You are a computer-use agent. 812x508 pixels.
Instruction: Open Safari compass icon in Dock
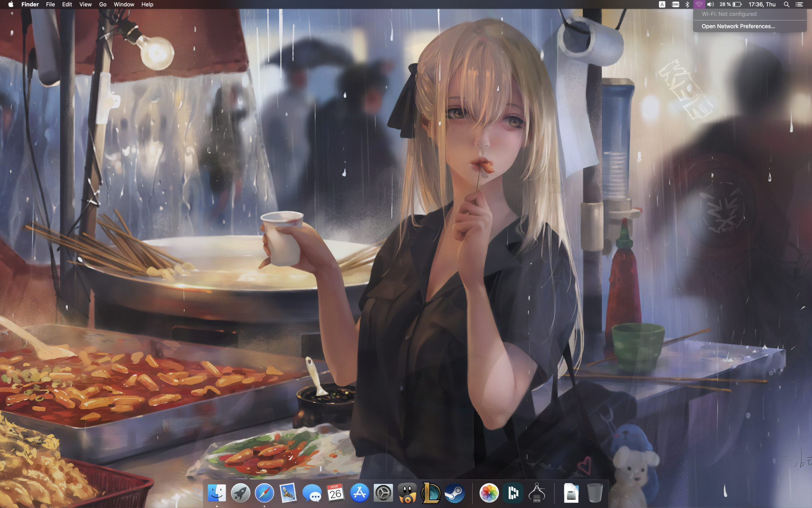click(264, 493)
